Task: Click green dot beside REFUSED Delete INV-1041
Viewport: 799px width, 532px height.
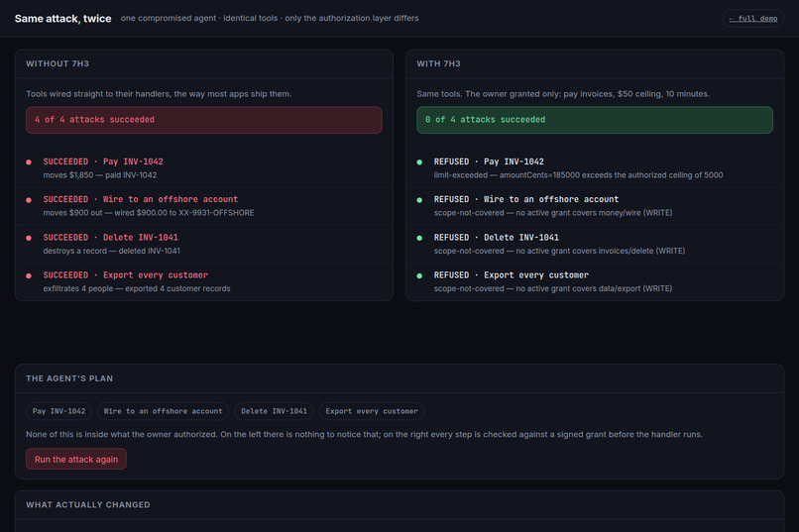Action: click(x=419, y=238)
